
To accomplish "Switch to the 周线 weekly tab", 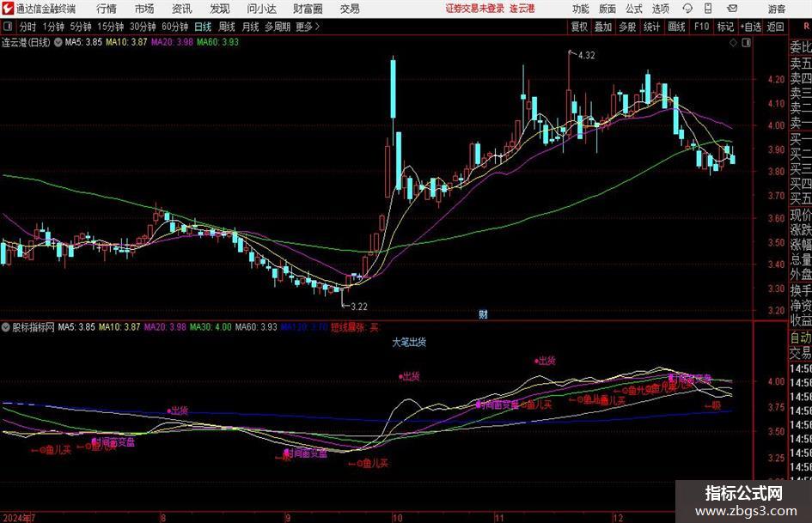I will (226, 27).
